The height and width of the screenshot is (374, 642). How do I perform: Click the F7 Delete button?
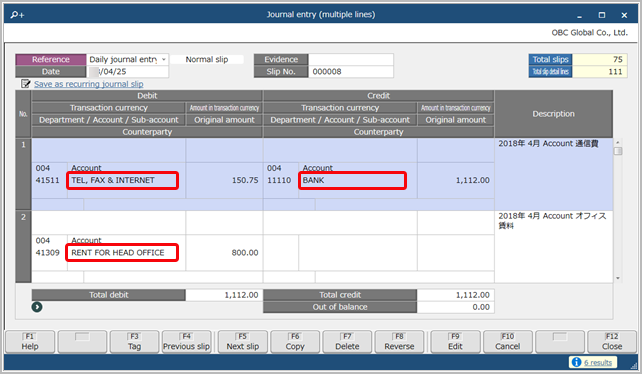347,342
